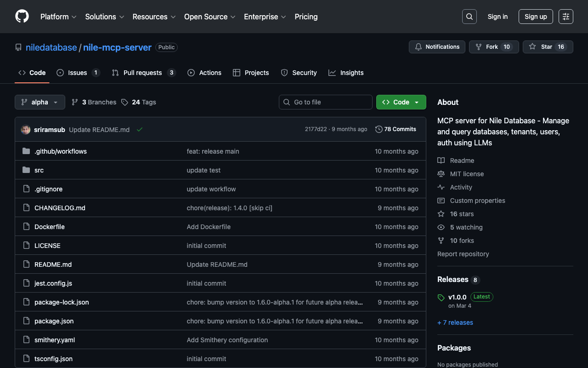Click the appearance settings icon button
588x368 pixels.
click(565, 17)
